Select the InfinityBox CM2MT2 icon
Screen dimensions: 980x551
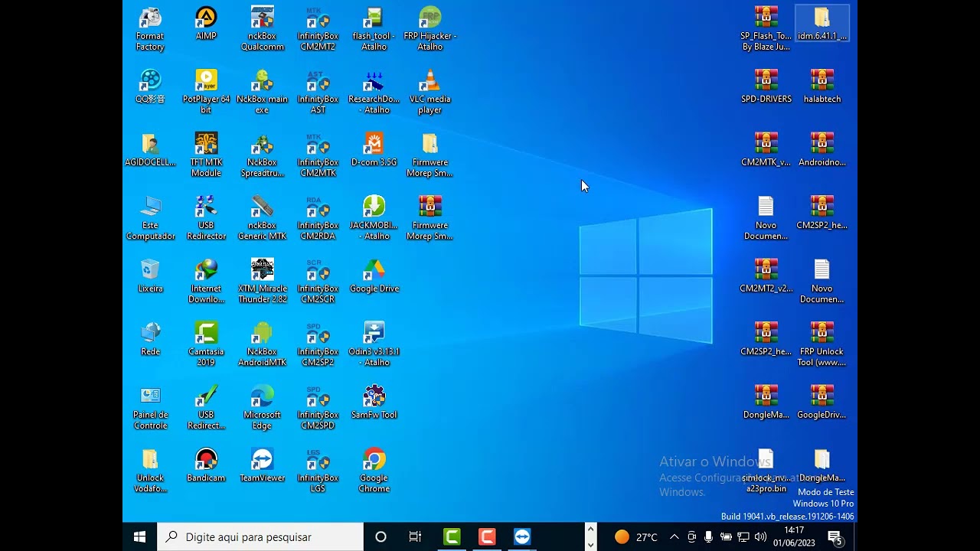click(318, 29)
